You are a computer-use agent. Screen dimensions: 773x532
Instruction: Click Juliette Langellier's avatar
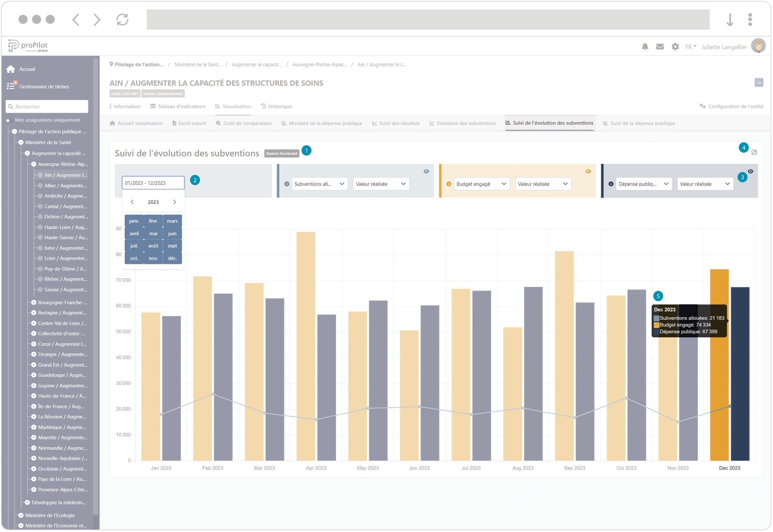(758, 46)
